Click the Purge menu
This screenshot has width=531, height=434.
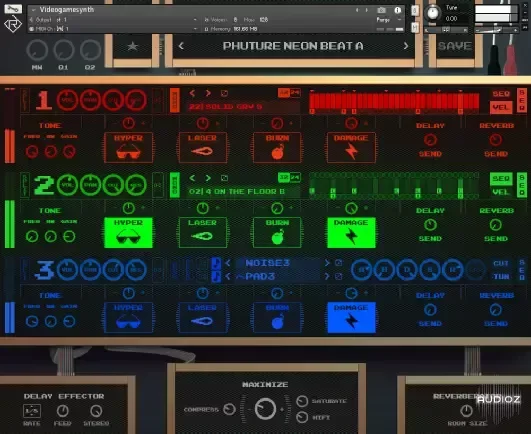383,20
